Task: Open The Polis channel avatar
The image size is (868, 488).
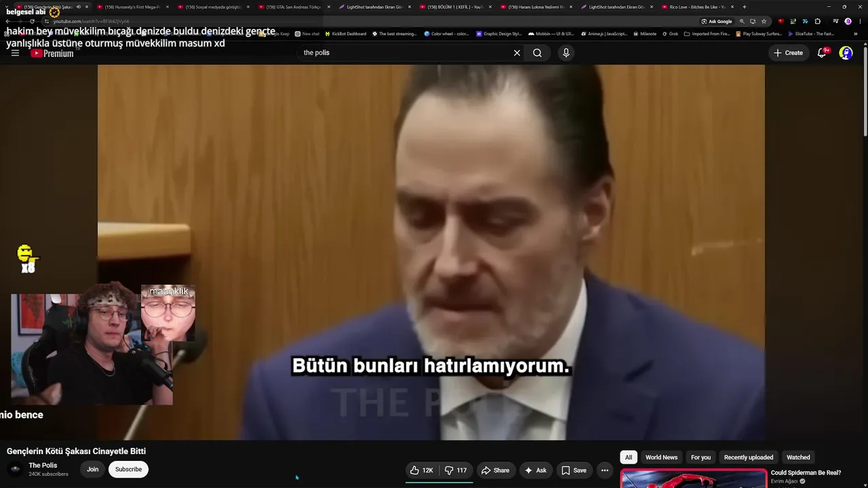Action: pyautogui.click(x=15, y=469)
